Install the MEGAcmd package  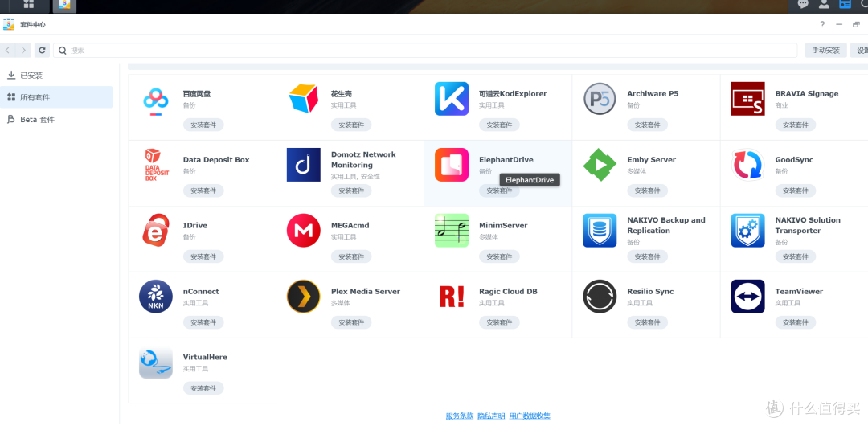coord(351,256)
